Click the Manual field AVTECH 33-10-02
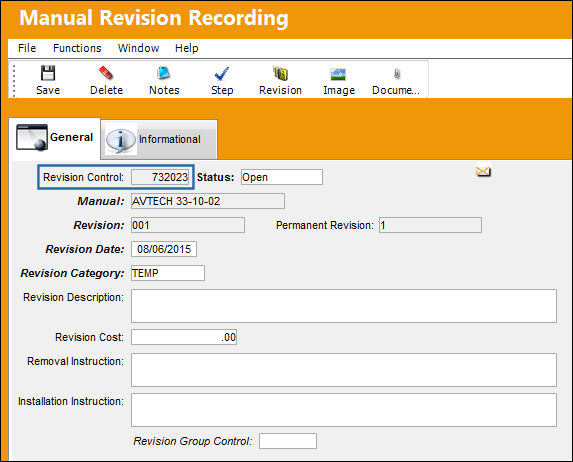Screen dimensions: 573x462 pos(208,201)
